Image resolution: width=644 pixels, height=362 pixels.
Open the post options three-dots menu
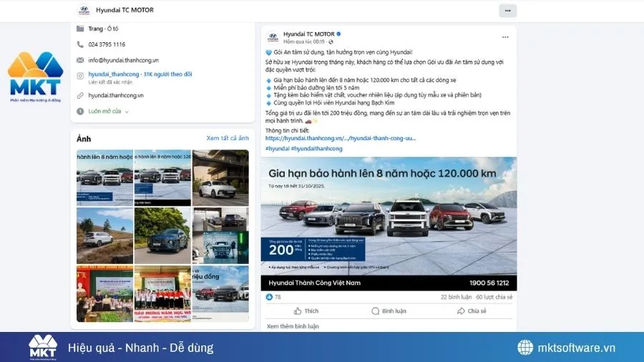[x=505, y=37]
